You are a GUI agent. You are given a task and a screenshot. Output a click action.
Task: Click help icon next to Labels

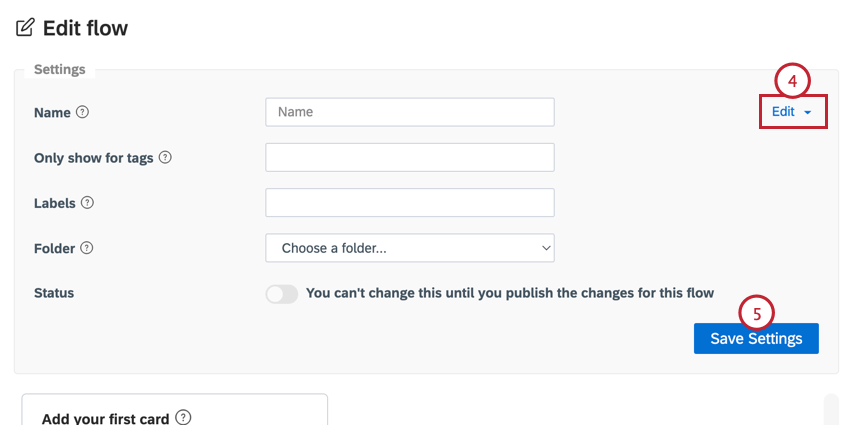pos(87,203)
